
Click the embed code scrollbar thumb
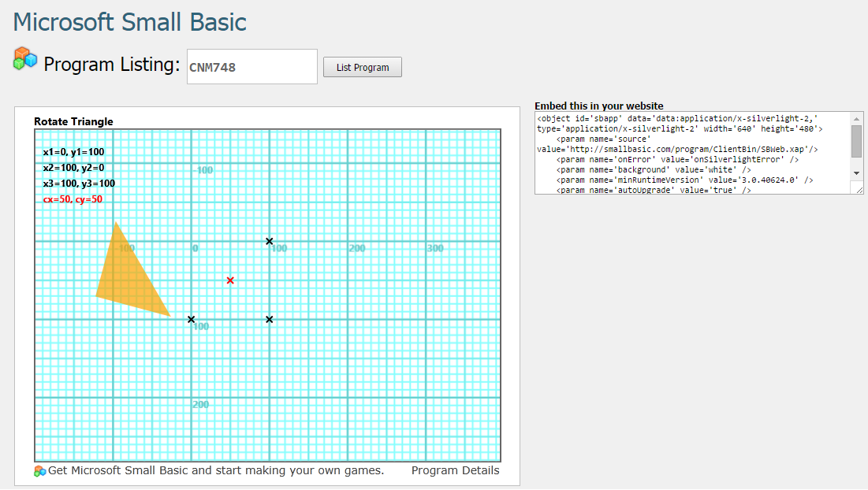(856, 141)
